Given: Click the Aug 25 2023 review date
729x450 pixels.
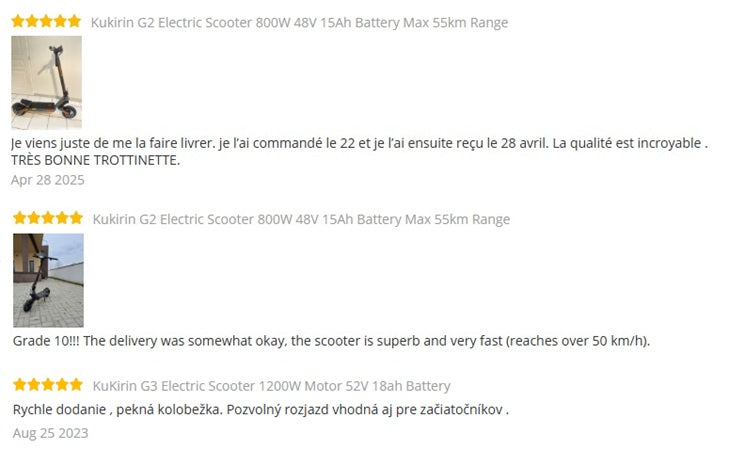Looking at the screenshot, I should pyautogui.click(x=50, y=433).
